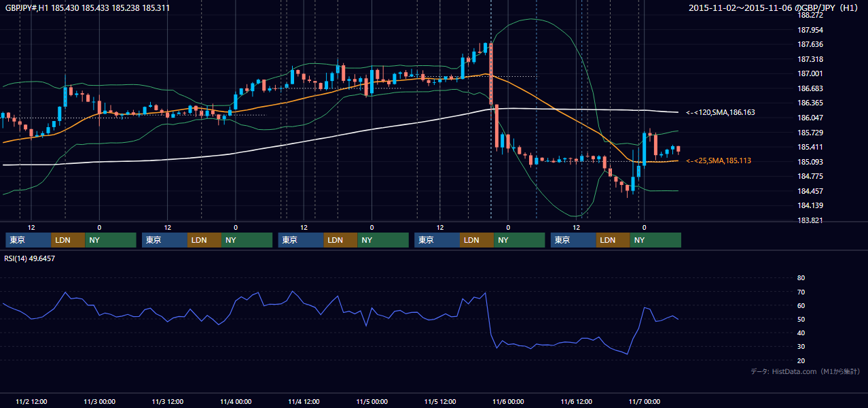Click price axis label 187.954
868x408 pixels.
pos(810,30)
